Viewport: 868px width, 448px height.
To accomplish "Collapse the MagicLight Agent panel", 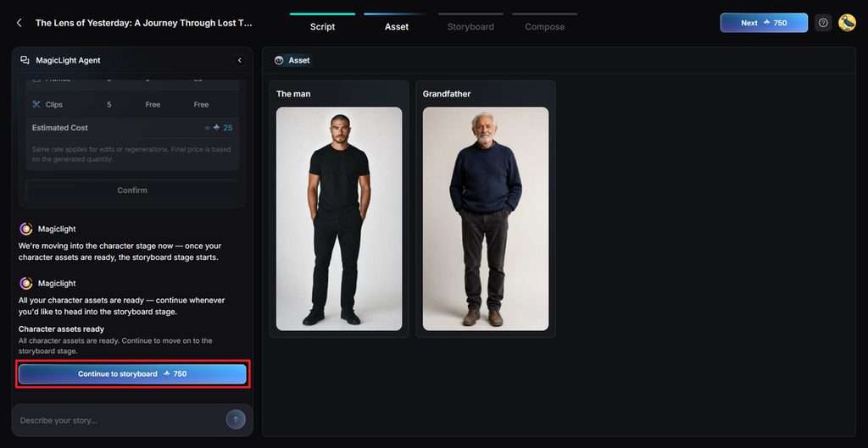I will point(240,60).
